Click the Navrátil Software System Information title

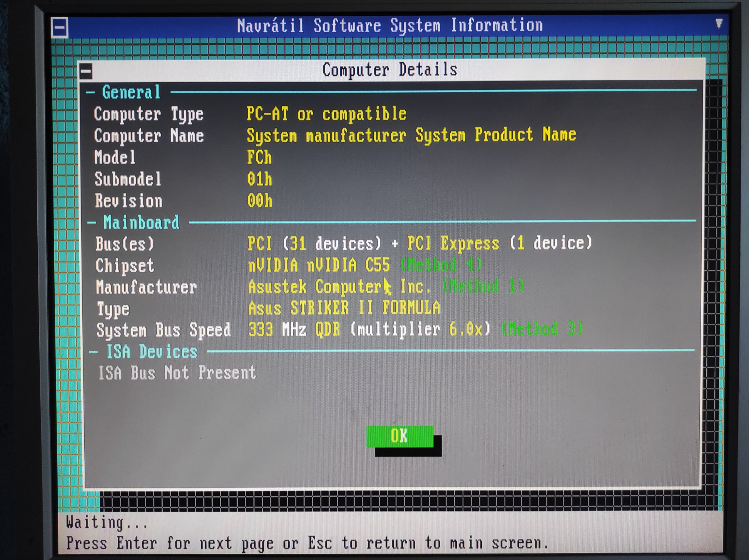390,26
